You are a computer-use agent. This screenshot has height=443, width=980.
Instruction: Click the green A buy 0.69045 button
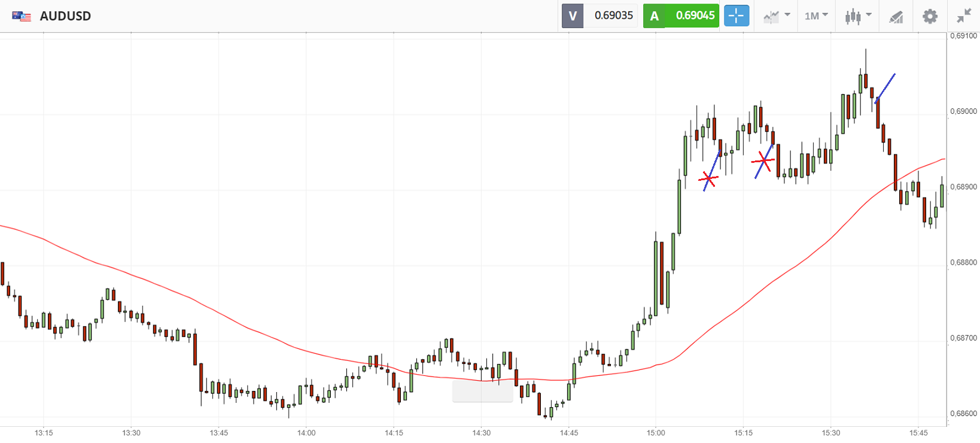pos(681,16)
